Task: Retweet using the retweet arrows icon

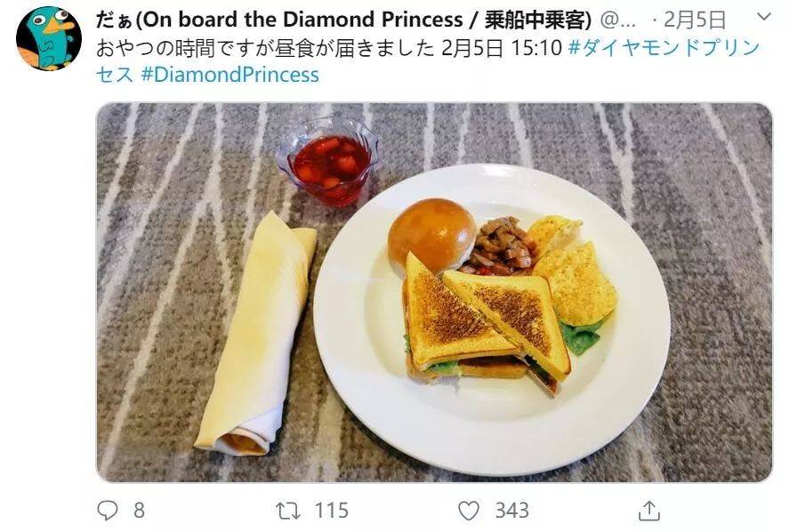Action: 289,511
